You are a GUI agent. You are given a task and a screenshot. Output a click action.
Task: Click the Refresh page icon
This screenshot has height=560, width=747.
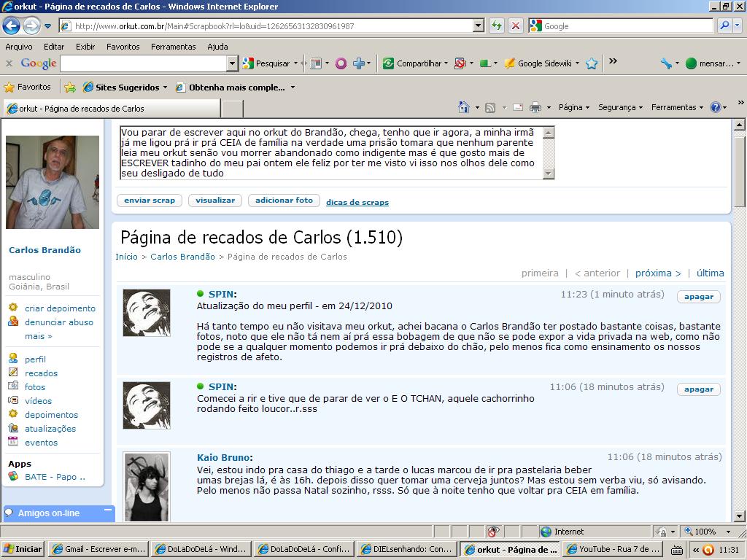click(x=496, y=26)
